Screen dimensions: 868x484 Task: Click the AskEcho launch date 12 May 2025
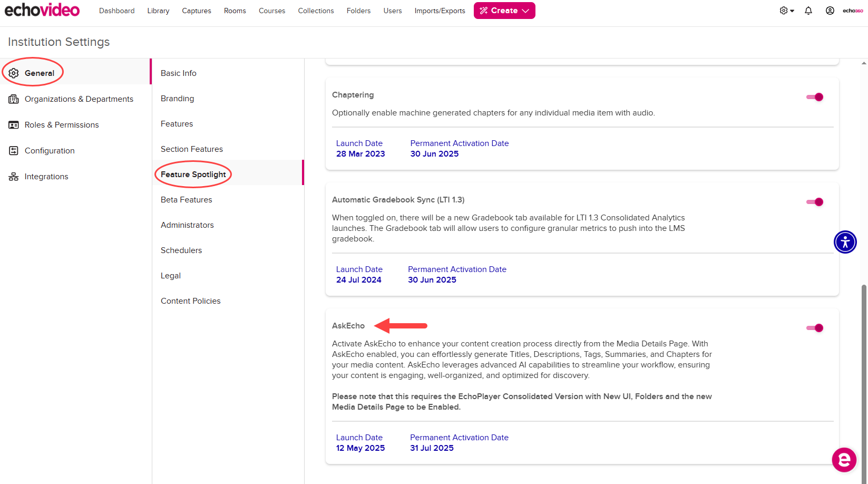coord(360,448)
